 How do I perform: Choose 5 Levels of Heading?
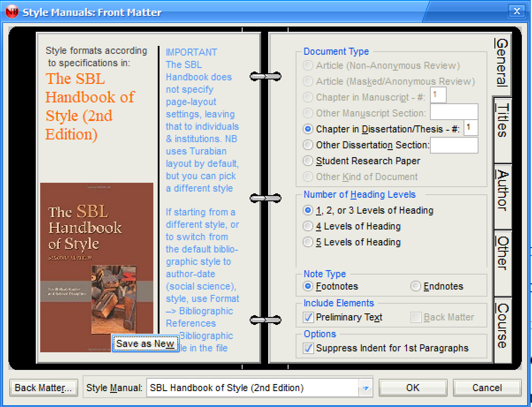tap(308, 242)
